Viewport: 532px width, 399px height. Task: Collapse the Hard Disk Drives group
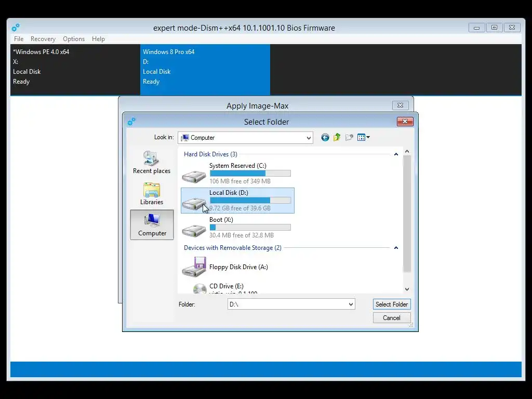pyautogui.click(x=396, y=154)
